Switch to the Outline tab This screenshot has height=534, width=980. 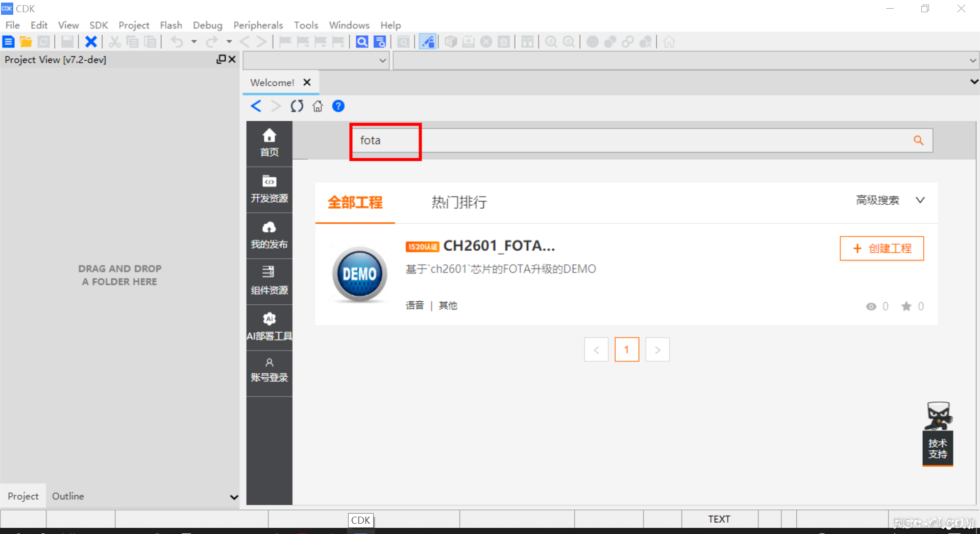coord(68,496)
